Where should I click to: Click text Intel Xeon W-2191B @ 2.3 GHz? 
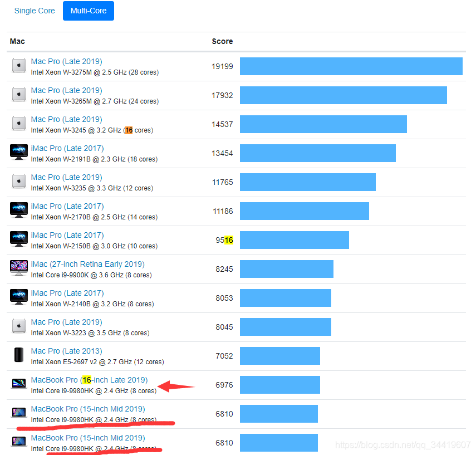[78, 159]
